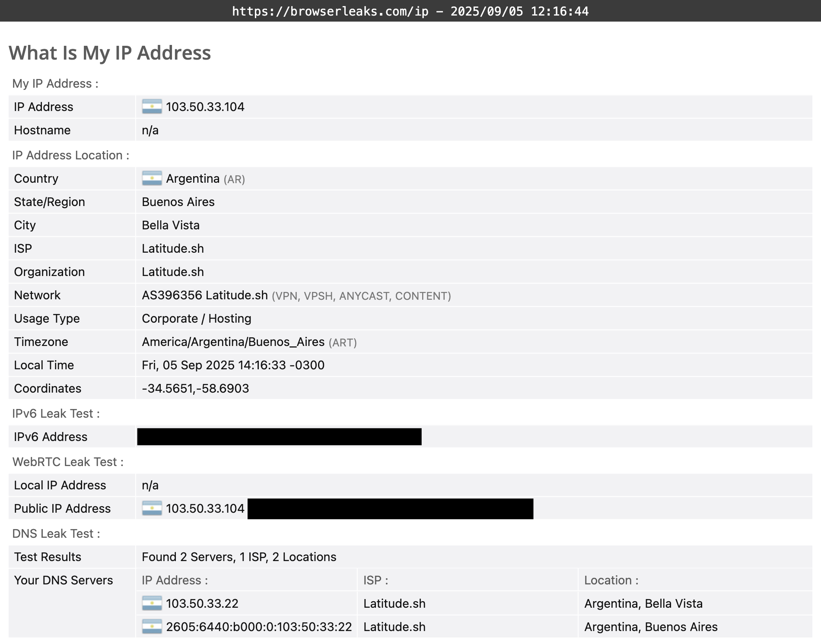Click the Location column header in the DNS table
Viewport: 821px width, 644px height.
[611, 580]
